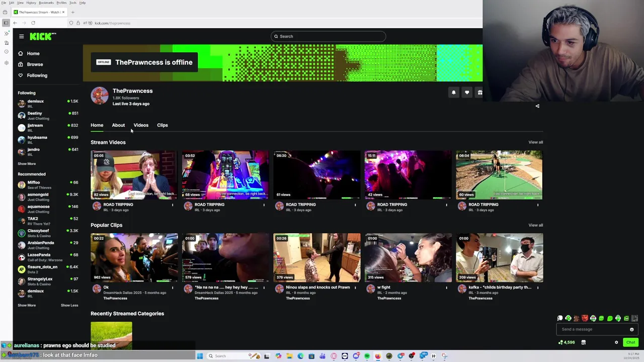Image resolution: width=644 pixels, height=362 pixels.
Task: Click the Kick logo
Action: click(x=43, y=36)
